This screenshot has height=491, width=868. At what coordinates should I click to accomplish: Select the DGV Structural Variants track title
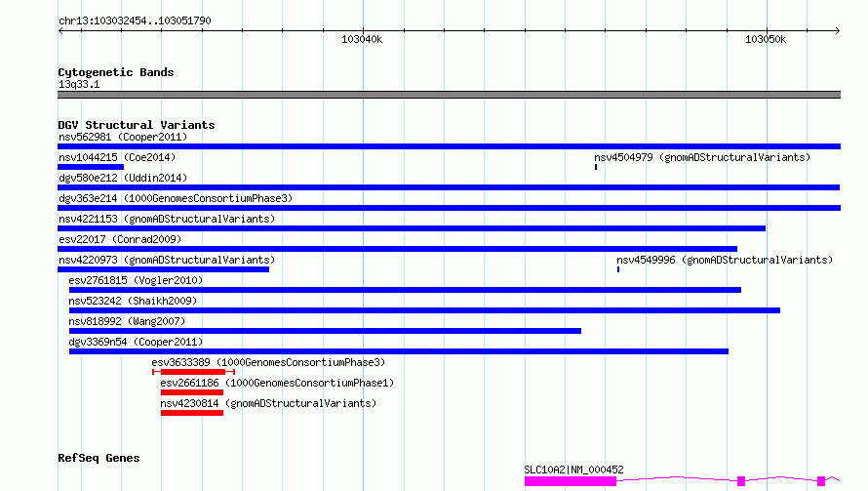pos(137,125)
